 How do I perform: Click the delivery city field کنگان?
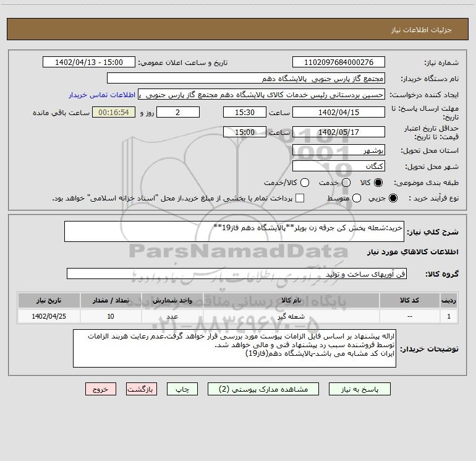point(339,166)
